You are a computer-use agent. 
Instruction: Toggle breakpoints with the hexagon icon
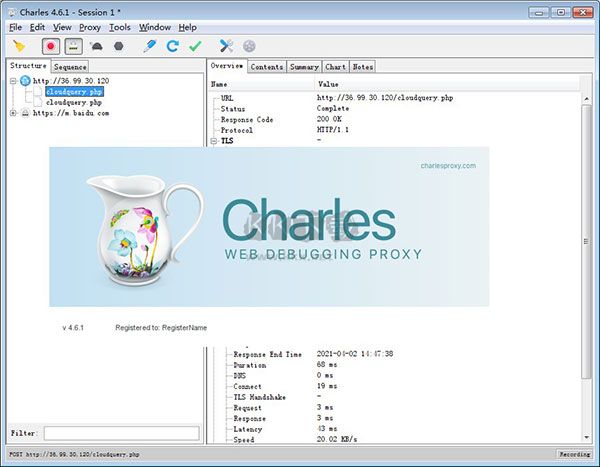click(x=119, y=46)
